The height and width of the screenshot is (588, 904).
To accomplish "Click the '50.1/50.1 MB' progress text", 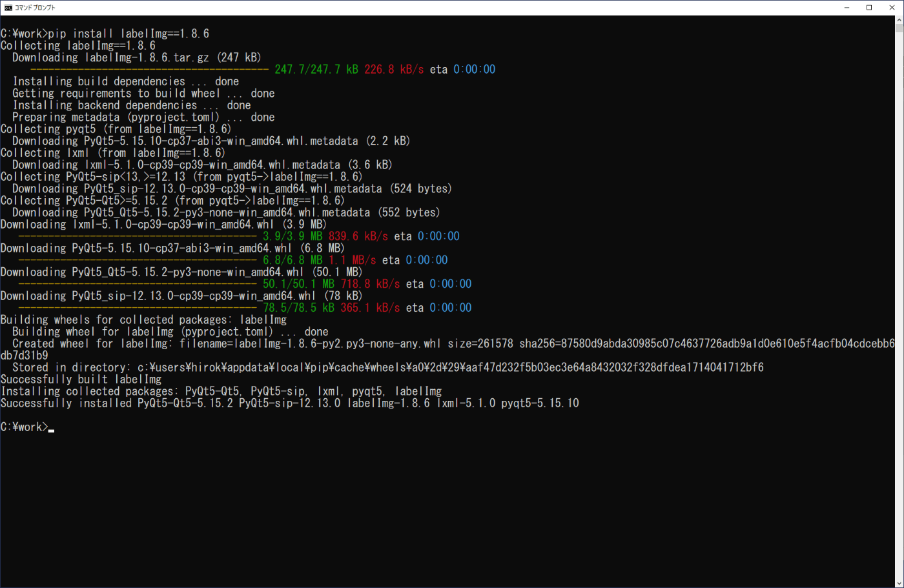I will [298, 284].
